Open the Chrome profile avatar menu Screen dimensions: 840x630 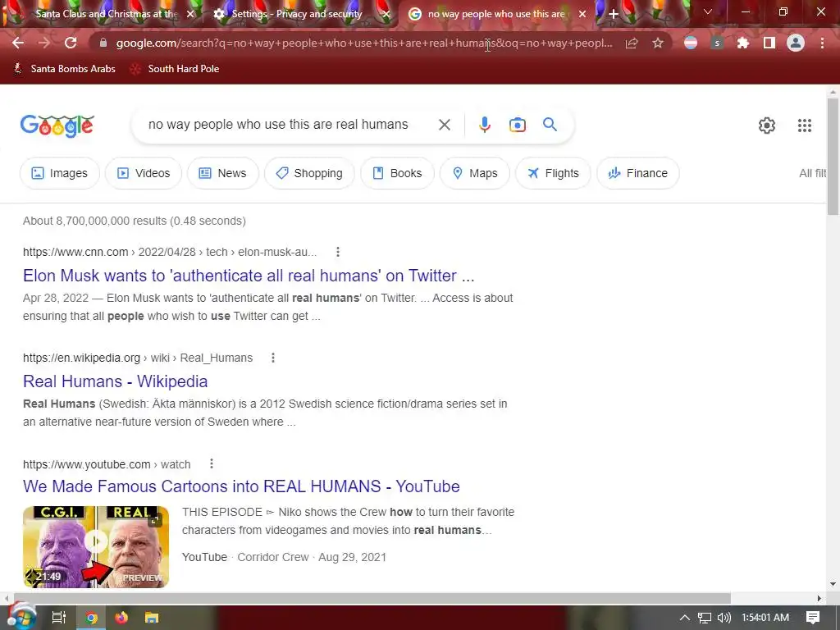pos(796,43)
